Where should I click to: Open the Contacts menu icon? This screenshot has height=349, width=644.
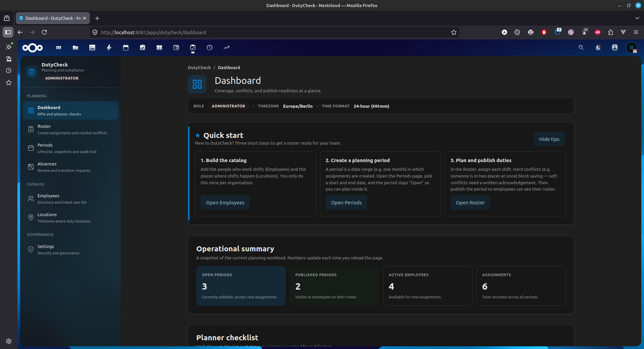(x=615, y=48)
